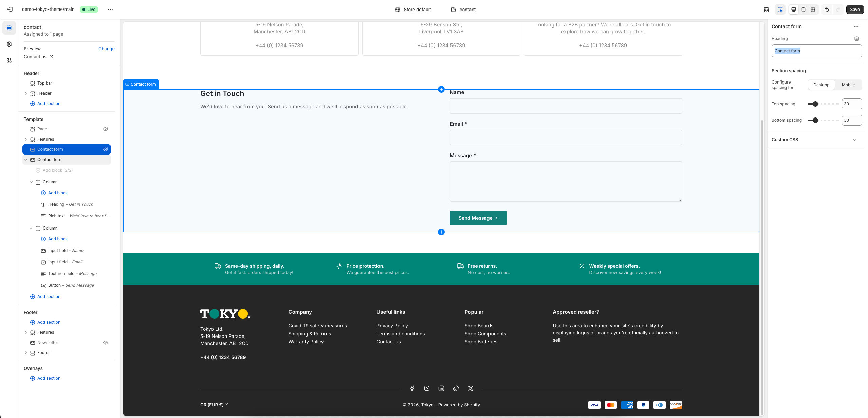Open the App embeds sidebar icon

click(9, 60)
